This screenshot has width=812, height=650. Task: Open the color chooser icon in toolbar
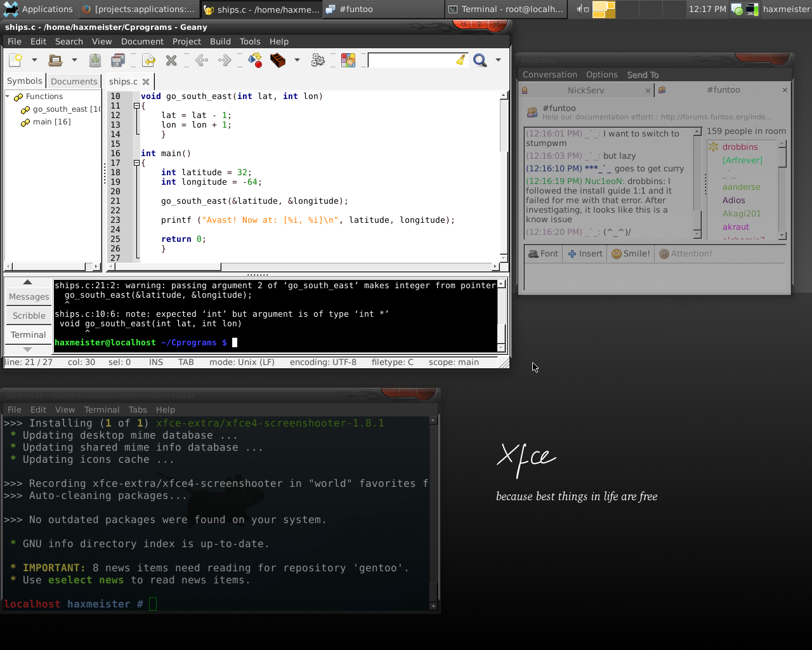tap(348, 60)
